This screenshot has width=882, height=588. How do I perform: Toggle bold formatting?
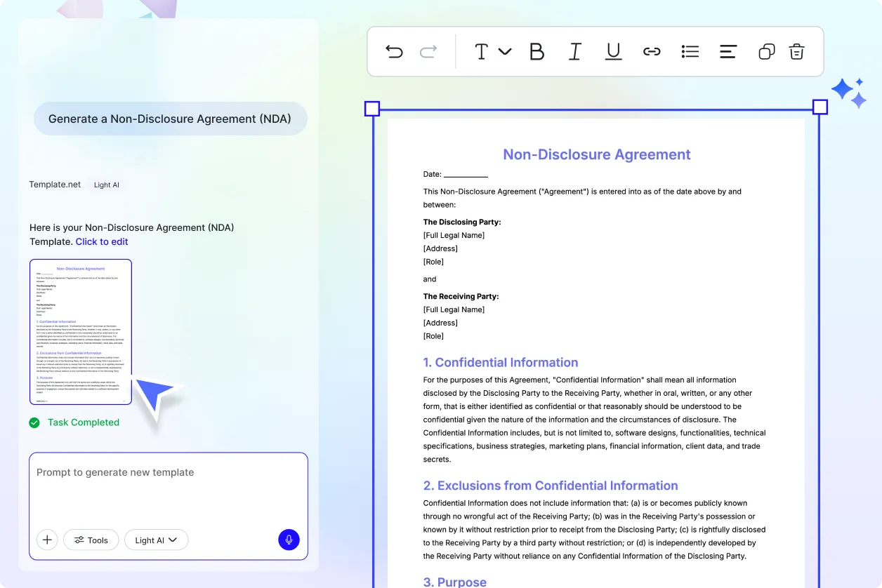tap(537, 51)
